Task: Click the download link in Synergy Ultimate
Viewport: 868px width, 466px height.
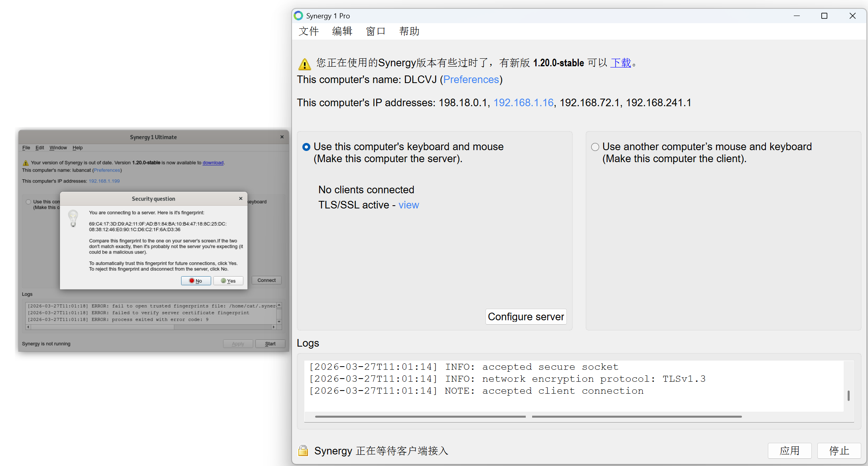Action: click(213, 163)
